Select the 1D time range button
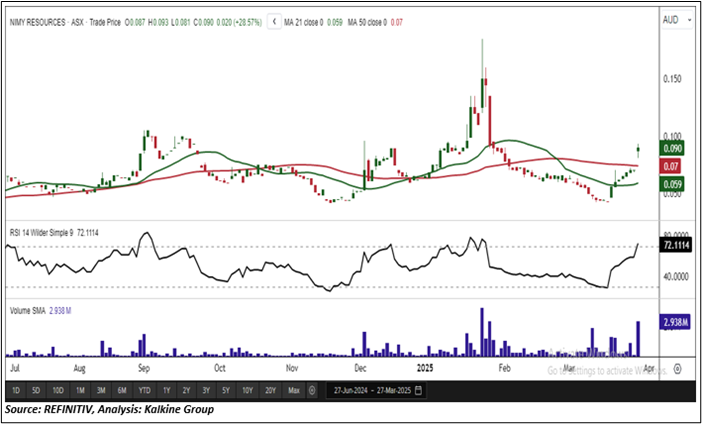The height and width of the screenshot is (424, 702). 16,390
